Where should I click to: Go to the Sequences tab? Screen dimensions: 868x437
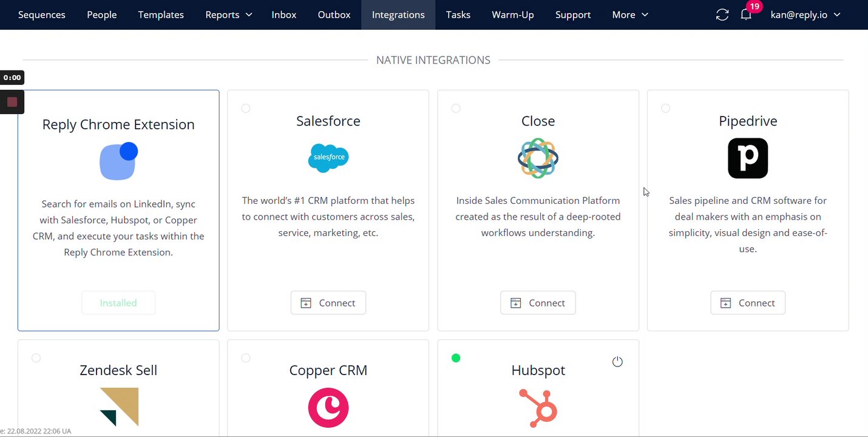tap(42, 15)
